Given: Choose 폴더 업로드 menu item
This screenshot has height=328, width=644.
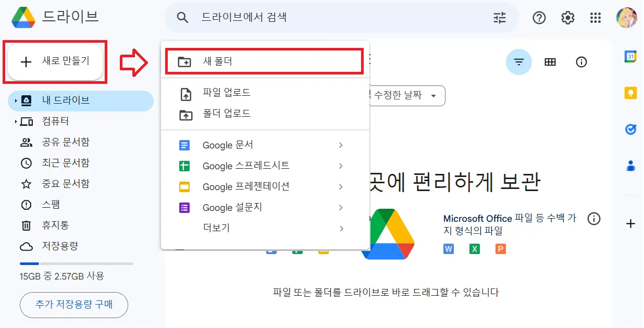Looking at the screenshot, I should click(x=265, y=113).
